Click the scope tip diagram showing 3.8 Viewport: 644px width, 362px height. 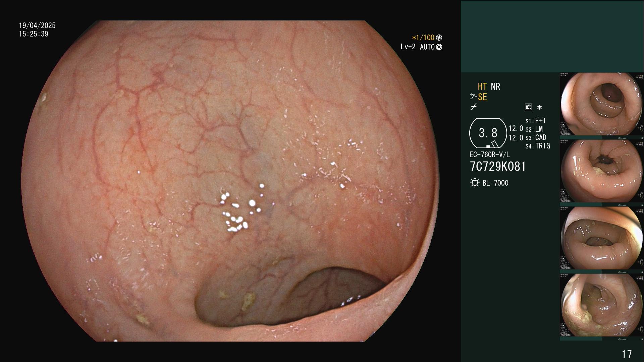[x=488, y=133]
